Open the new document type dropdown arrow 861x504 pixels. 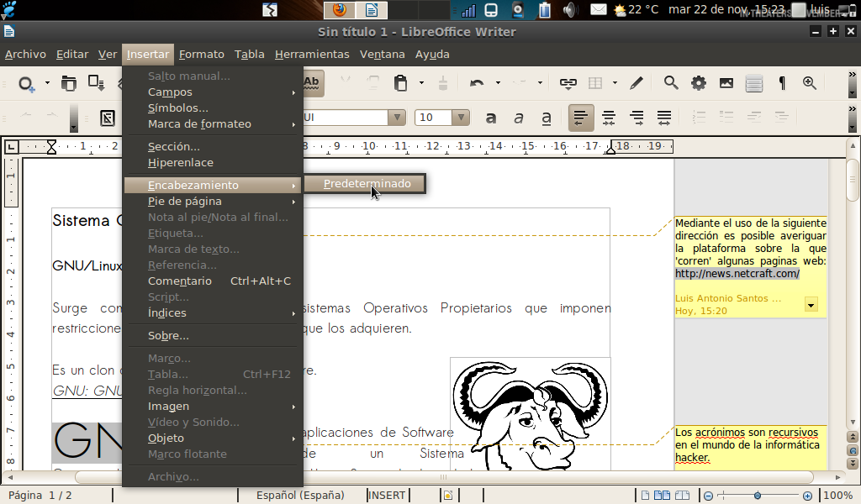[47, 83]
